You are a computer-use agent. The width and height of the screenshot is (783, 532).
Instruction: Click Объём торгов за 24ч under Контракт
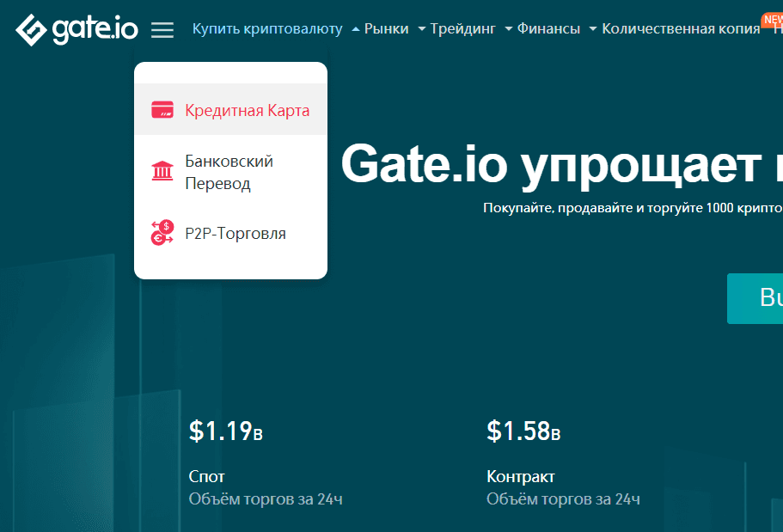563,499
